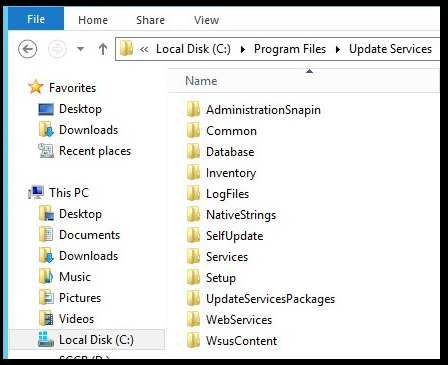The height and width of the screenshot is (365, 448).
Task: Click the Database folder icon
Action: tap(193, 151)
